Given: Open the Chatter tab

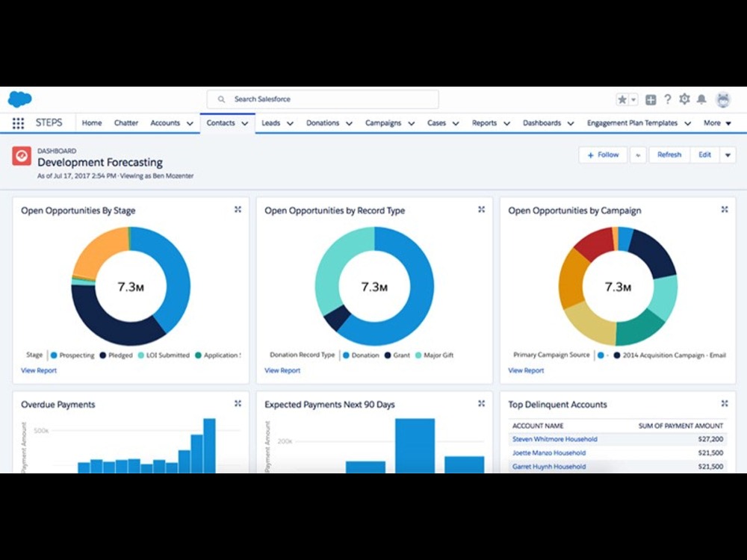Looking at the screenshot, I should click(125, 123).
